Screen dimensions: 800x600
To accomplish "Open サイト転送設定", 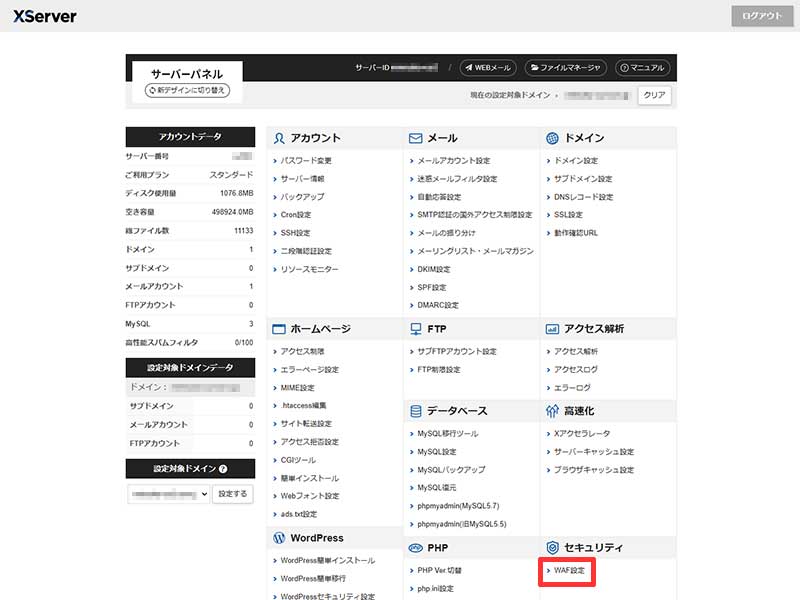I will click(306, 423).
